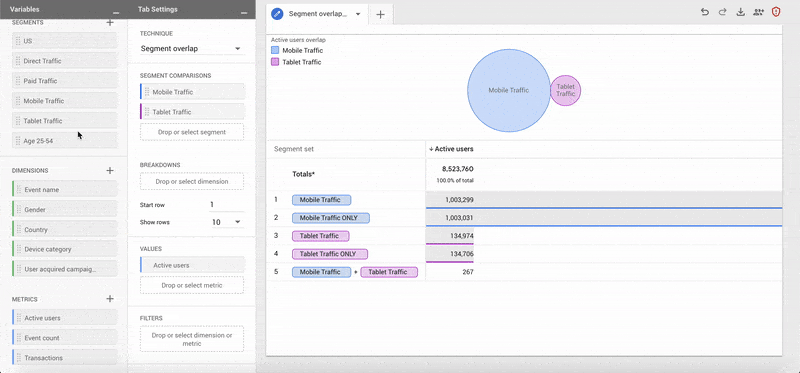Click the Totals* row label

[x=304, y=174]
